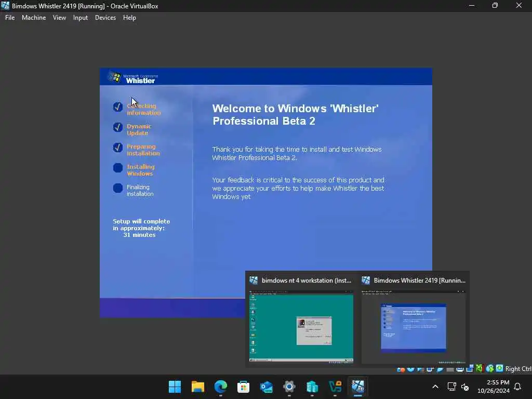Click the Windows Start button
The height and width of the screenshot is (399, 532).
pos(175,387)
